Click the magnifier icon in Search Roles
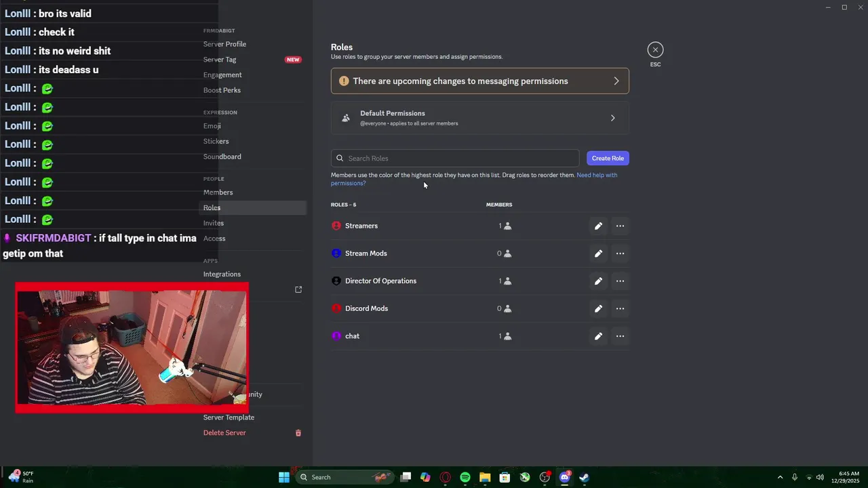Screen dimensions: 868x488 [340, 159]
